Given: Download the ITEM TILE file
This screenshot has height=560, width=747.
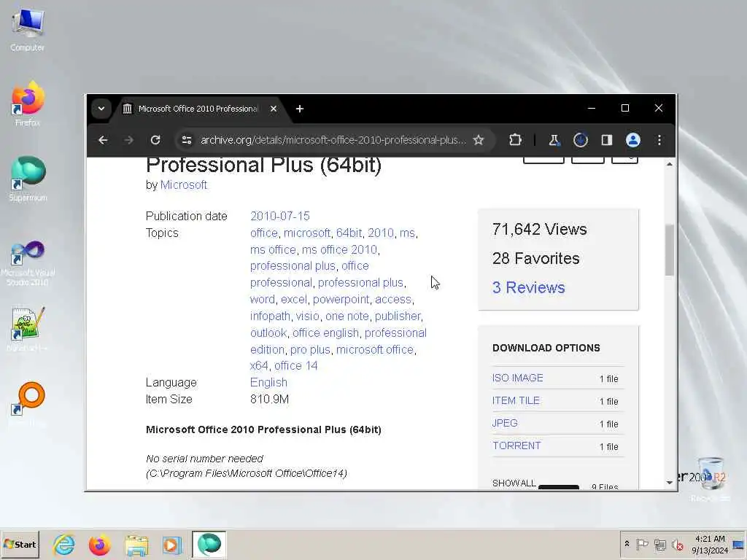Looking at the screenshot, I should [x=516, y=400].
